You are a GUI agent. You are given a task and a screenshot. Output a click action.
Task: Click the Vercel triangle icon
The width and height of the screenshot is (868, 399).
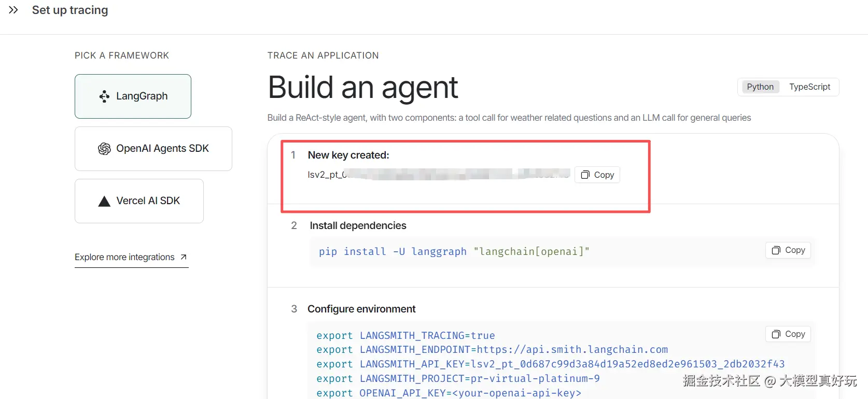coord(104,201)
